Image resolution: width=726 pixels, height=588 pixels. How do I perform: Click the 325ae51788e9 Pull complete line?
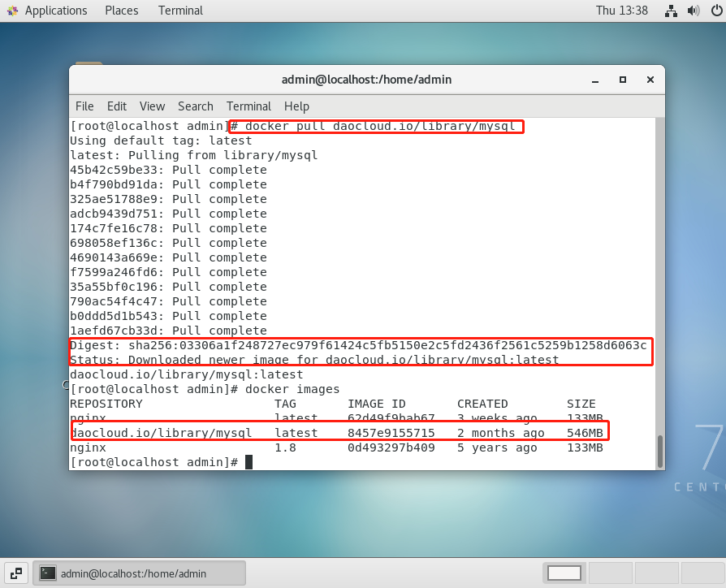pos(169,199)
